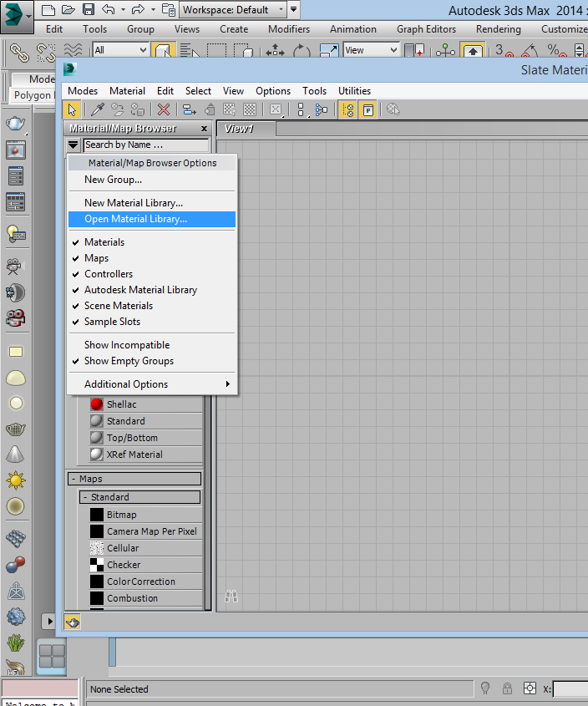Viewport: 588px width, 706px height.
Task: Toggle Show Empty Groups option
Action: 129,361
